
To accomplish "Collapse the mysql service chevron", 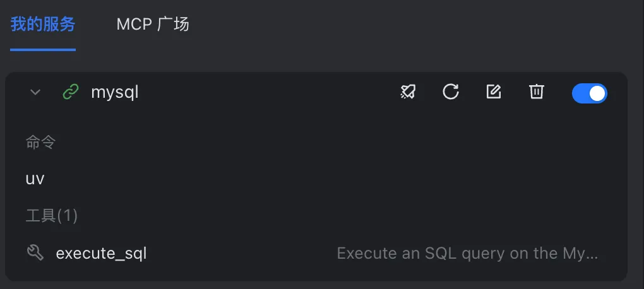I will point(35,92).
